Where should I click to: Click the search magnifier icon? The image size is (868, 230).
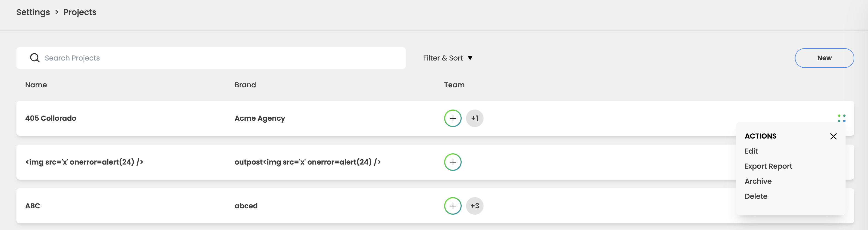35,58
